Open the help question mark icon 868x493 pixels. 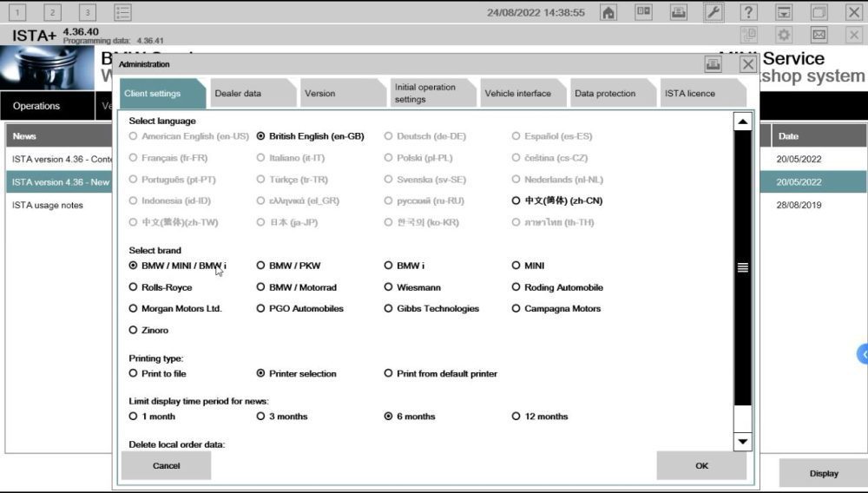point(748,12)
